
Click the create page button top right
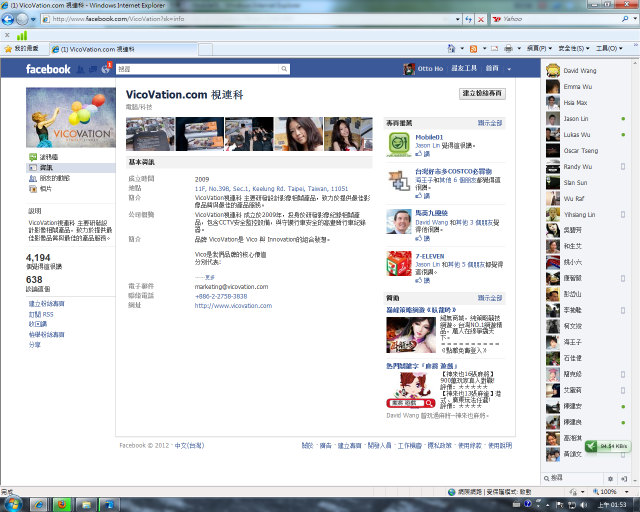(482, 93)
